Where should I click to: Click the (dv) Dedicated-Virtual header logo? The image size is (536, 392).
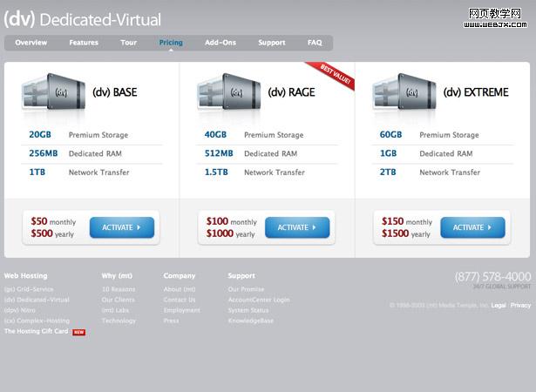(x=83, y=19)
